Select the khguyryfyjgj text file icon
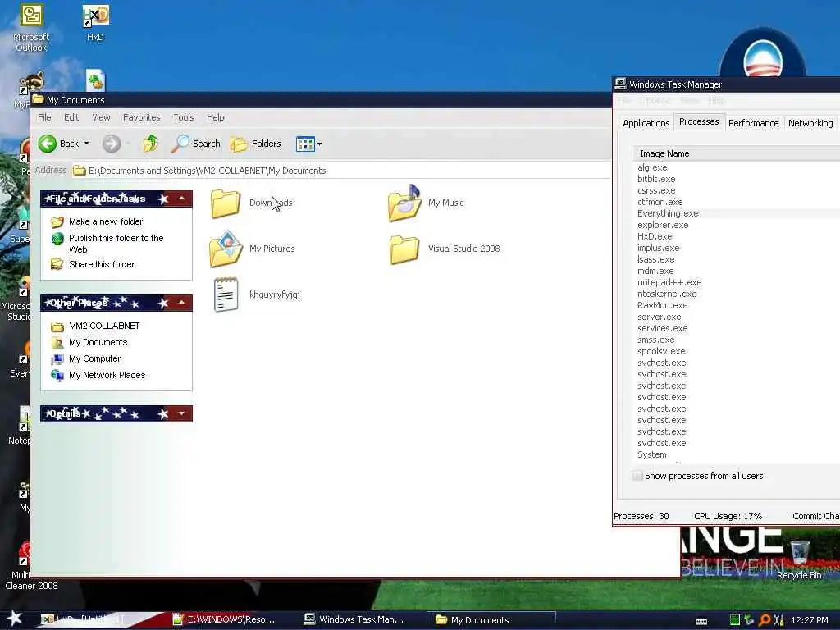Image resolution: width=840 pixels, height=630 pixels. (226, 294)
